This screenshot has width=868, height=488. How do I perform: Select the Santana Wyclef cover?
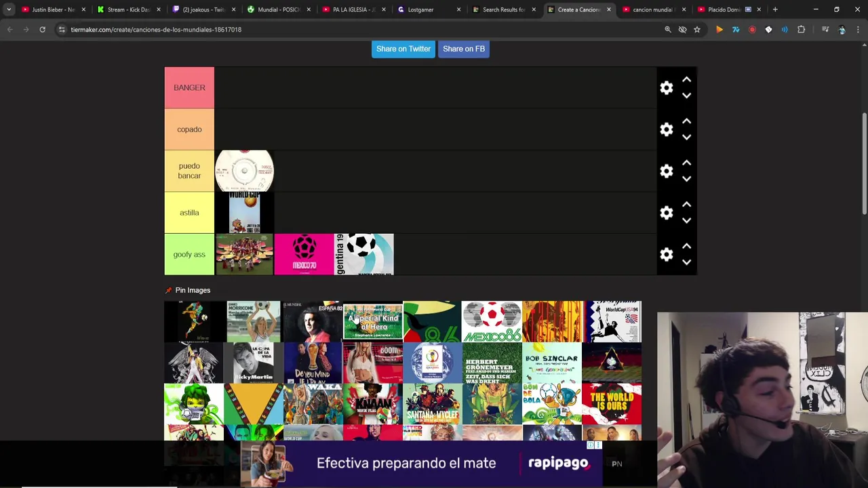tap(432, 404)
